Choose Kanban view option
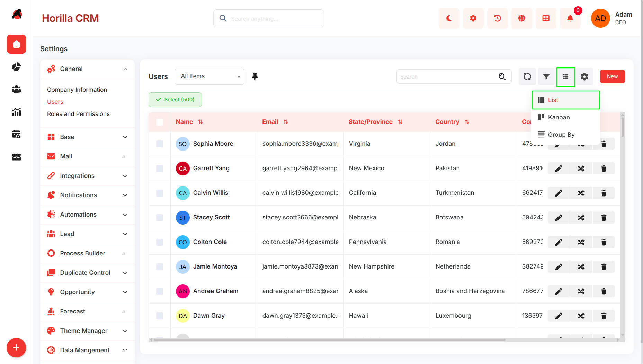This screenshot has height=364, width=643. 565,117
